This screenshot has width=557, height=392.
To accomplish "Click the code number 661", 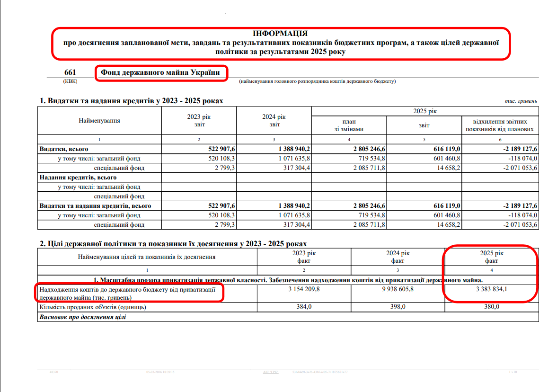I will (70, 72).
